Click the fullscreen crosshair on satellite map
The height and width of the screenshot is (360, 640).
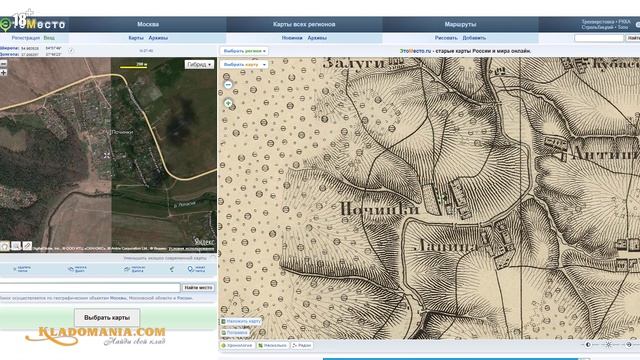coord(107,156)
